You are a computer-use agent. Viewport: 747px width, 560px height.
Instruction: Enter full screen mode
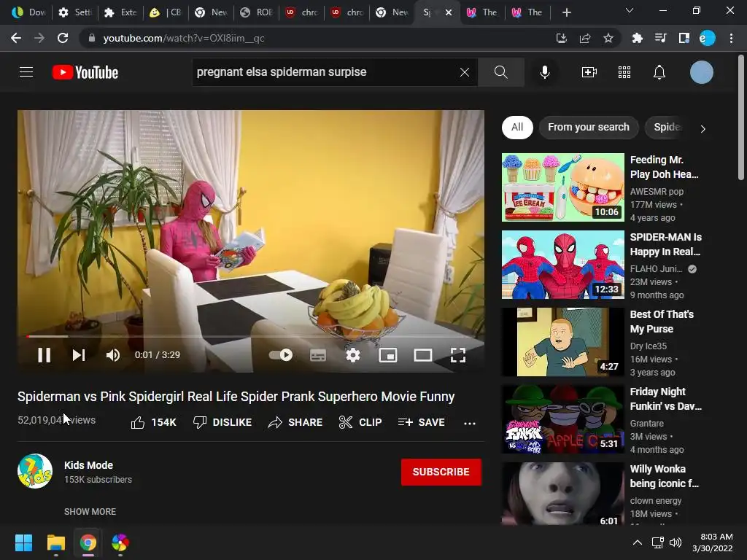click(x=458, y=355)
